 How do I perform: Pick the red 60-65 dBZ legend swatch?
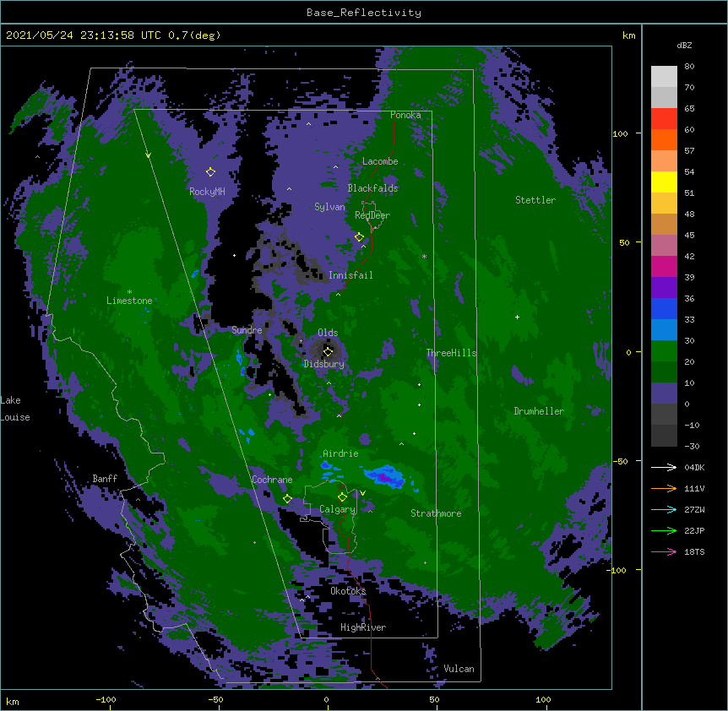664,119
